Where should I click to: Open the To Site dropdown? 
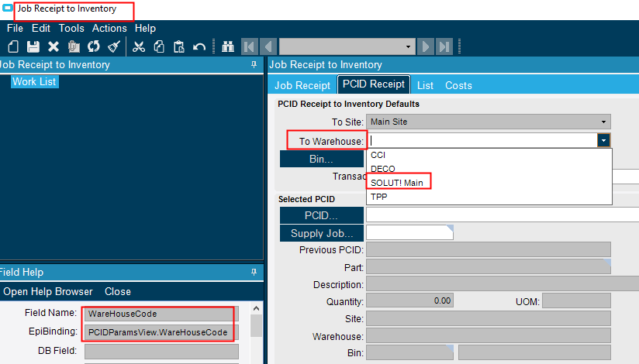pos(603,122)
